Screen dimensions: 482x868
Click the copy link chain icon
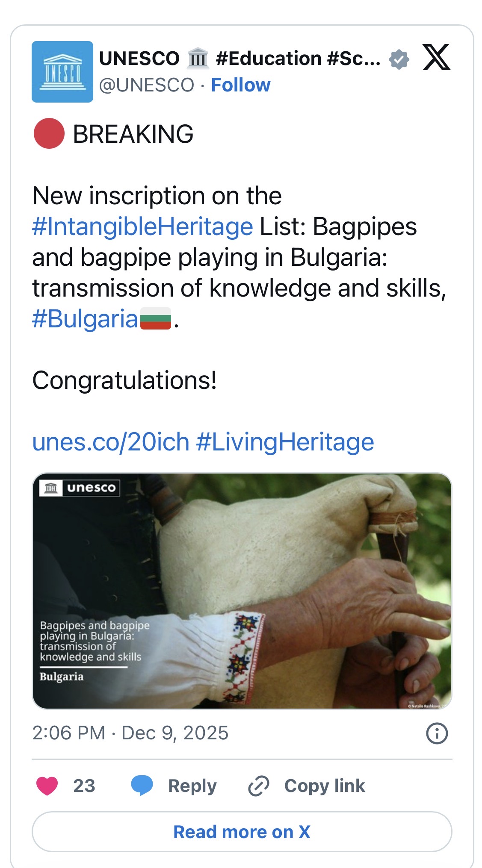click(x=259, y=786)
